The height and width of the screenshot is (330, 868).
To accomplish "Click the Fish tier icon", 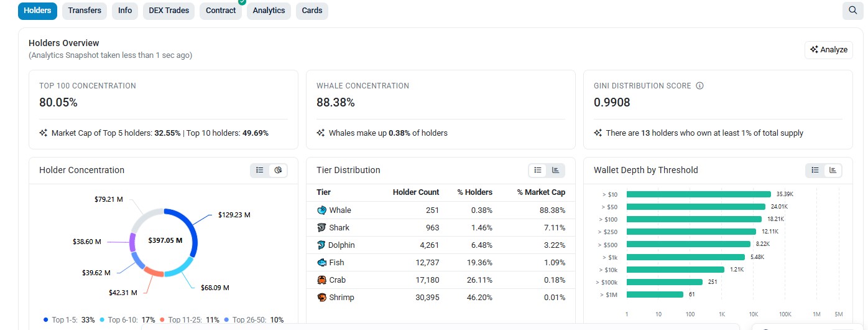I will [321, 263].
